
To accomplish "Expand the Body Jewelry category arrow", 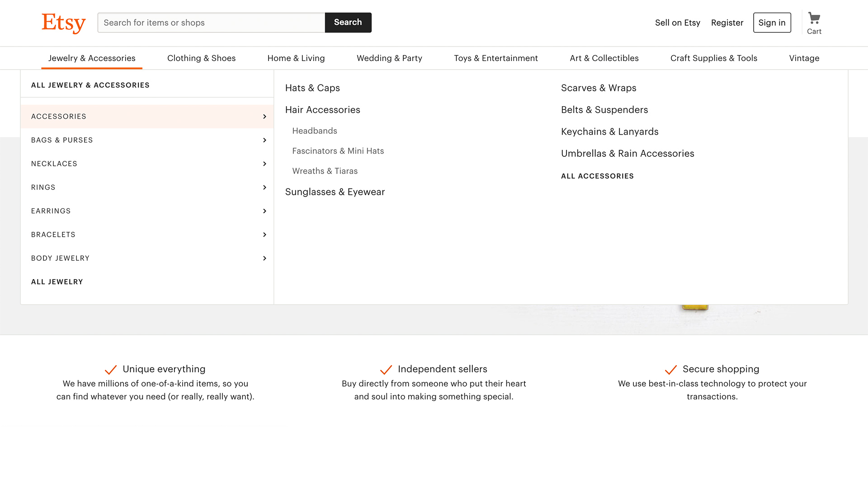I will pos(264,258).
